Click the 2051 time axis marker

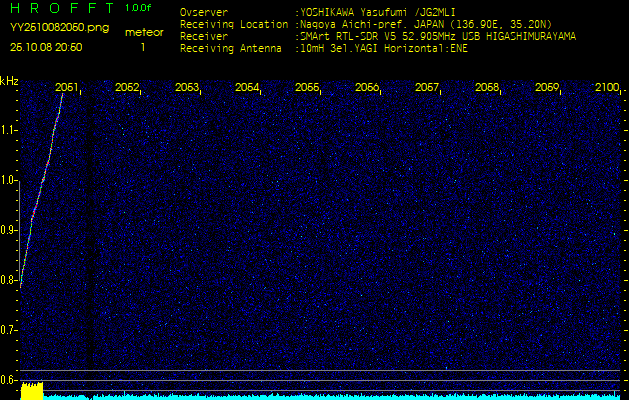(67, 88)
